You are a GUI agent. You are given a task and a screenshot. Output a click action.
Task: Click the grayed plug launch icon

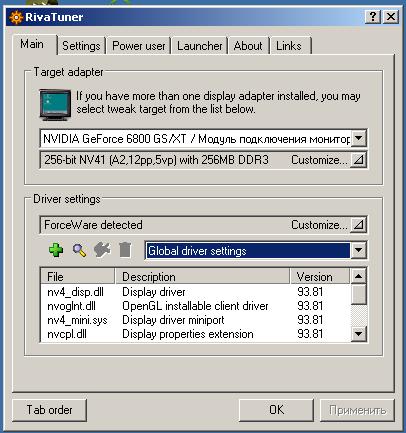[x=102, y=250]
